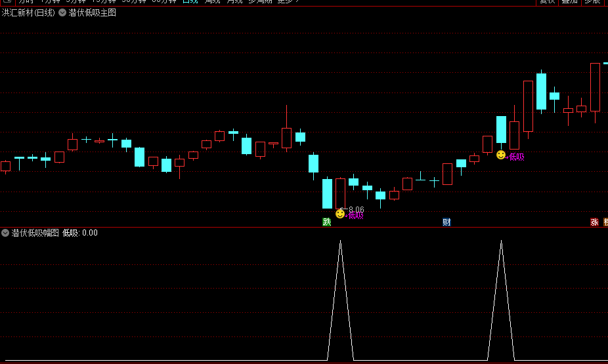Click the magenta 低吸 label of the second signal
The height and width of the screenshot is (364, 608).
pos(517,157)
